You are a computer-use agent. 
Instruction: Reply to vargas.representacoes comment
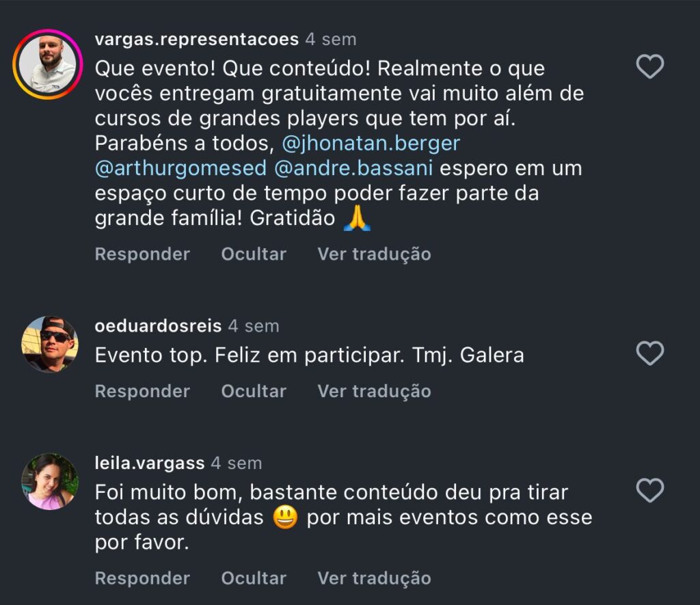click(142, 254)
